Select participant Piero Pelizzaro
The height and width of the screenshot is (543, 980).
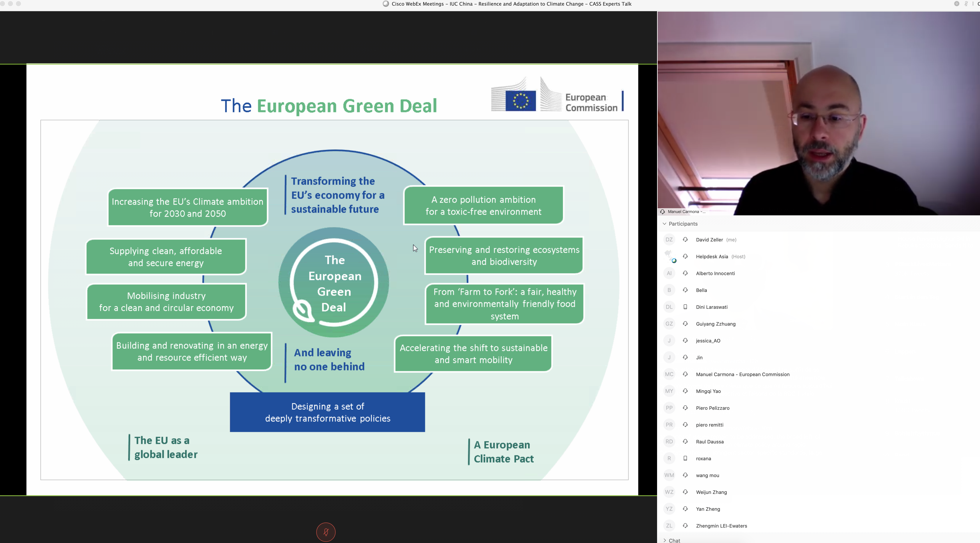713,408
